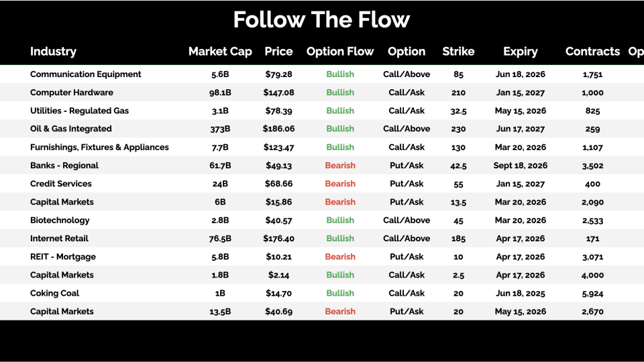Select the 5,924 contracts cell

pyautogui.click(x=592, y=293)
